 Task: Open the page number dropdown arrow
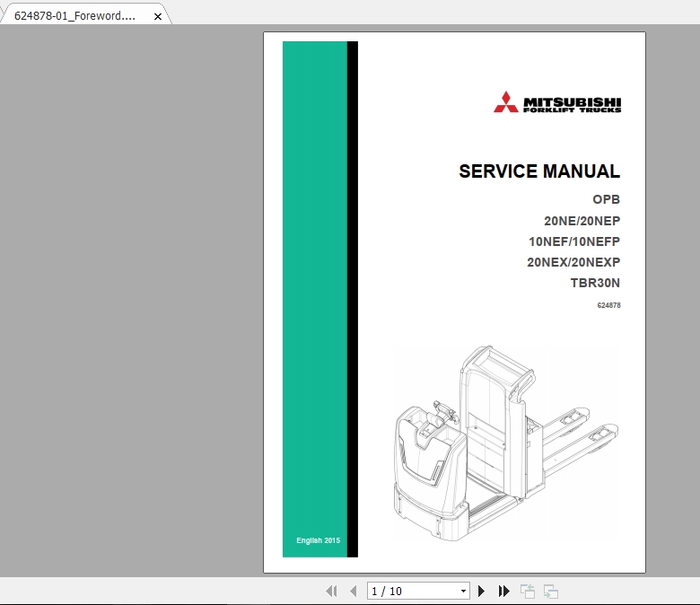pyautogui.click(x=463, y=592)
